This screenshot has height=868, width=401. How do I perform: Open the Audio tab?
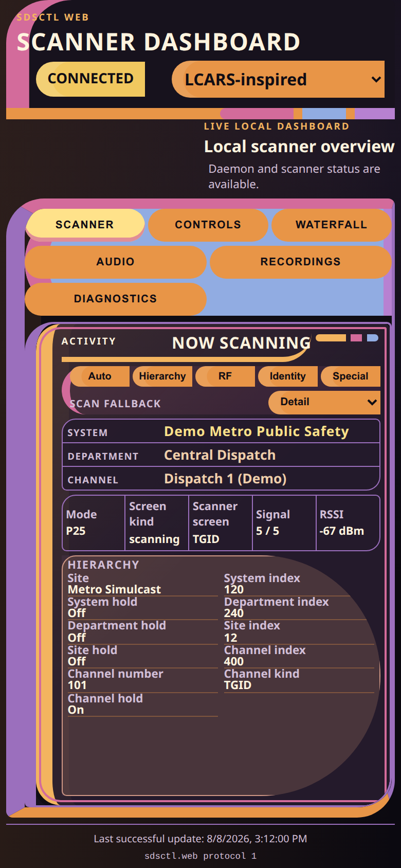pos(116,261)
